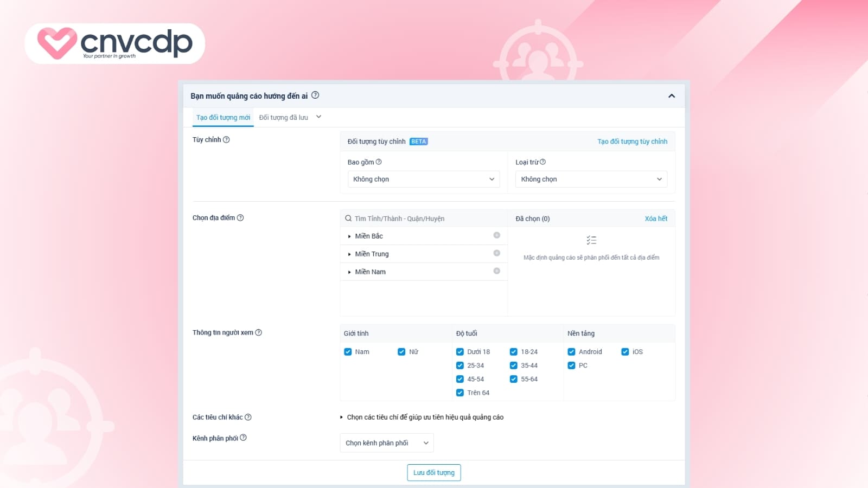Expand the Miền Trung region tree
This screenshot has width=868, height=488.
point(349,254)
